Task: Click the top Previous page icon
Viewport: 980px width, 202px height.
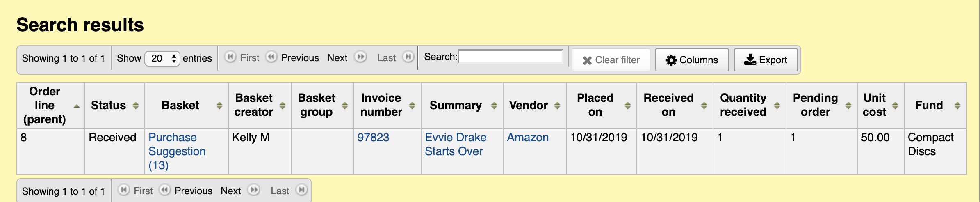Action: pos(271,57)
